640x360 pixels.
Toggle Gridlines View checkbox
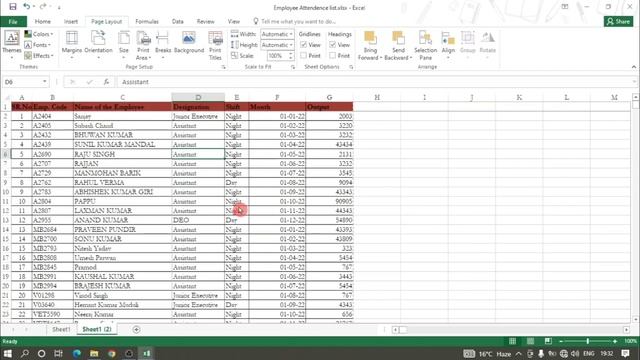click(304, 45)
